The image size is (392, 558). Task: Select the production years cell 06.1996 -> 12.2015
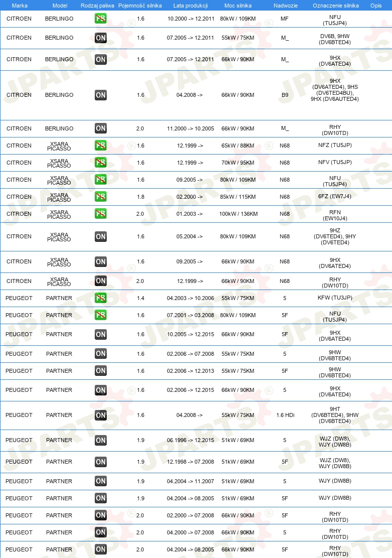coord(190,440)
